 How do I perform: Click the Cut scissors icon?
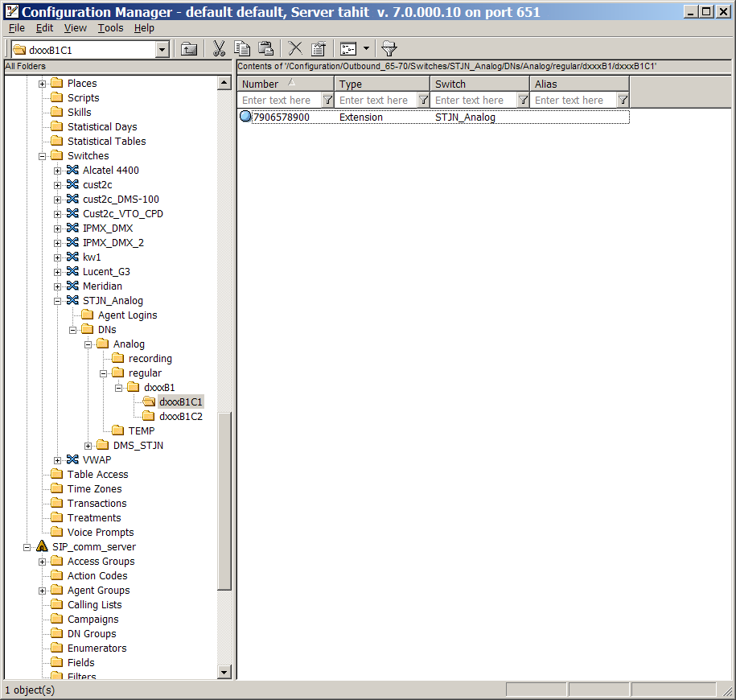point(219,49)
